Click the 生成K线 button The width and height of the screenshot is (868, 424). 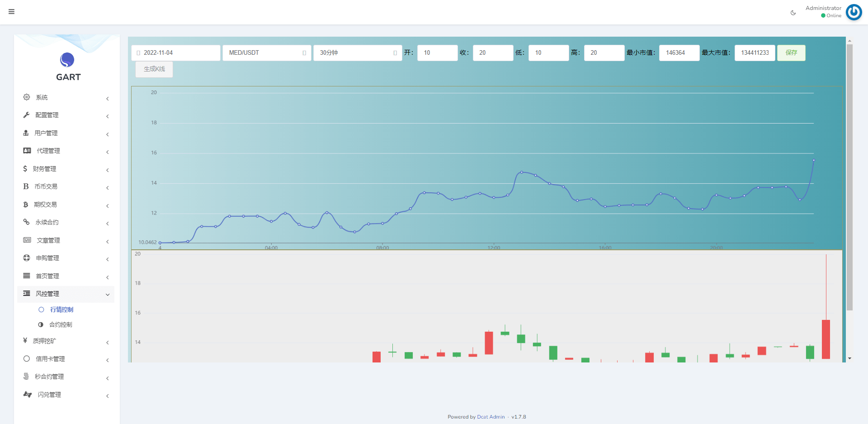pos(154,69)
